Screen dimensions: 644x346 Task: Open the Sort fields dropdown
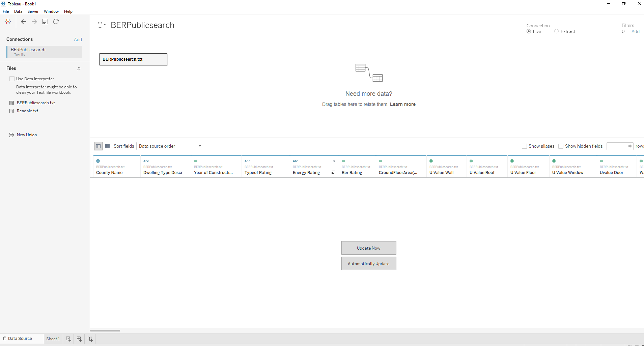(x=170, y=146)
